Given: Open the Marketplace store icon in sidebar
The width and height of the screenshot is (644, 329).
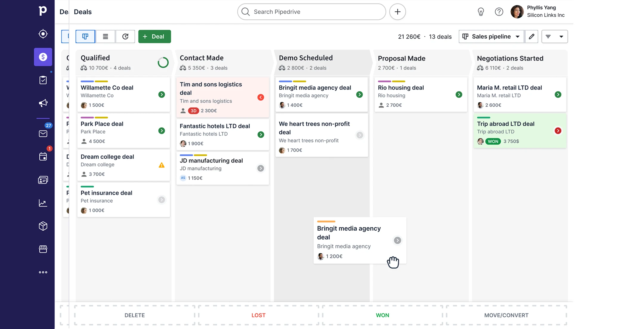Looking at the screenshot, I should tap(43, 249).
